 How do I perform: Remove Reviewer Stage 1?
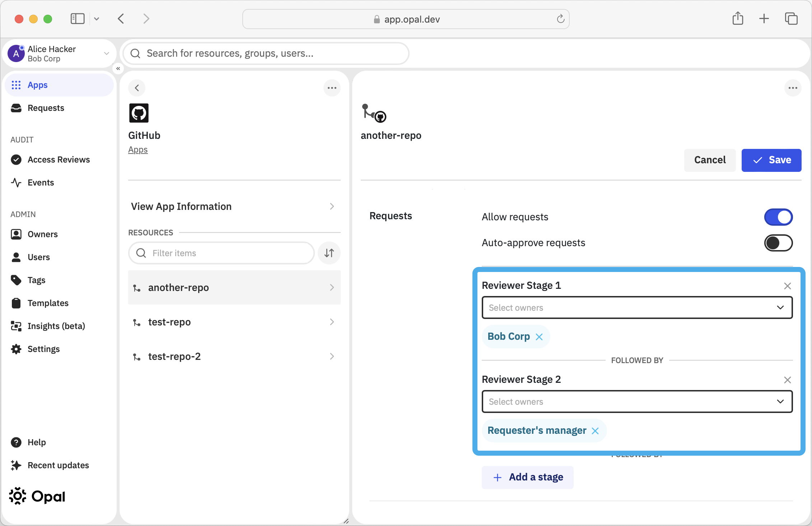pyautogui.click(x=788, y=286)
